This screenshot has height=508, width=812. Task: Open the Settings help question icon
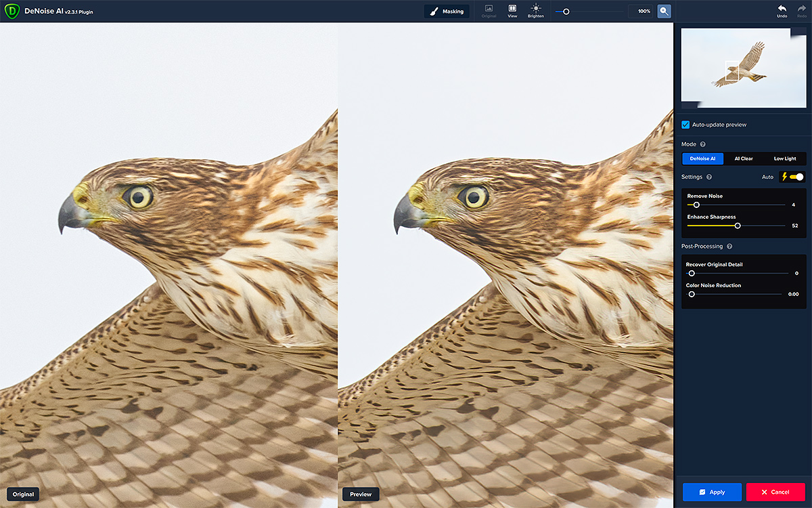tap(709, 177)
